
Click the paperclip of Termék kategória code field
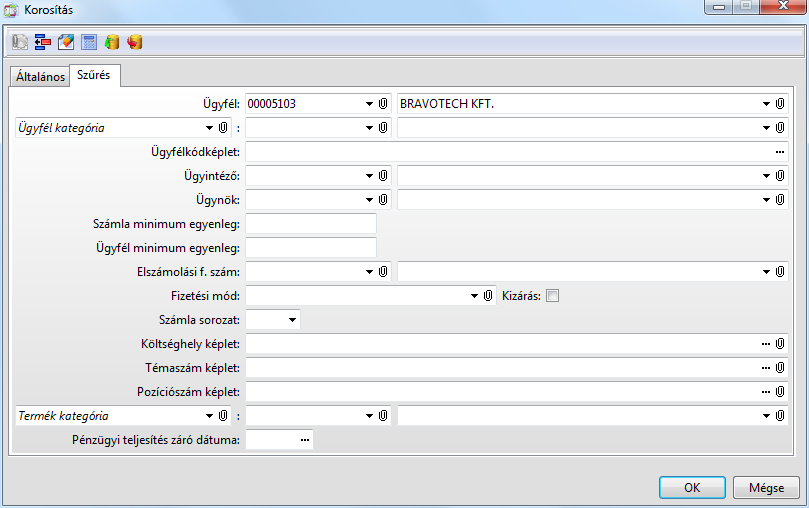383,416
